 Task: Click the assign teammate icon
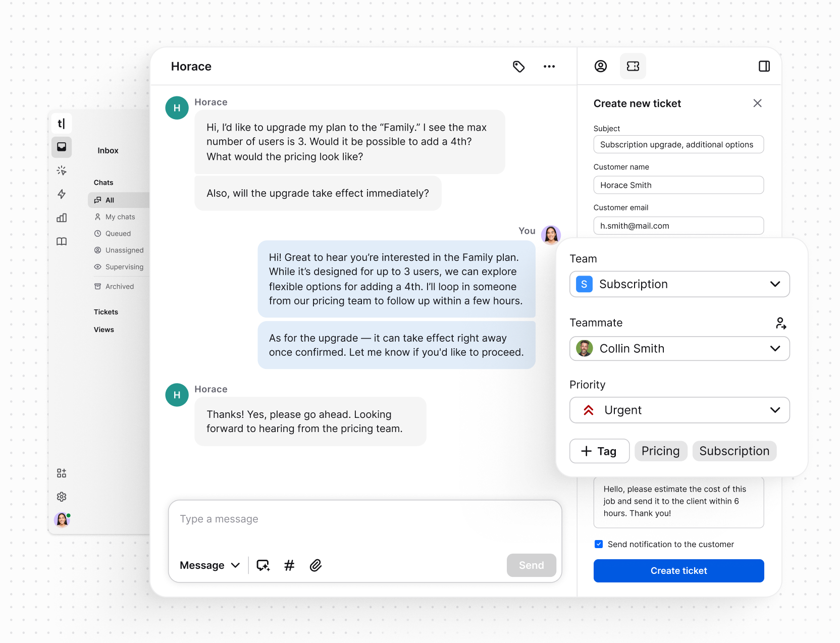pos(780,323)
